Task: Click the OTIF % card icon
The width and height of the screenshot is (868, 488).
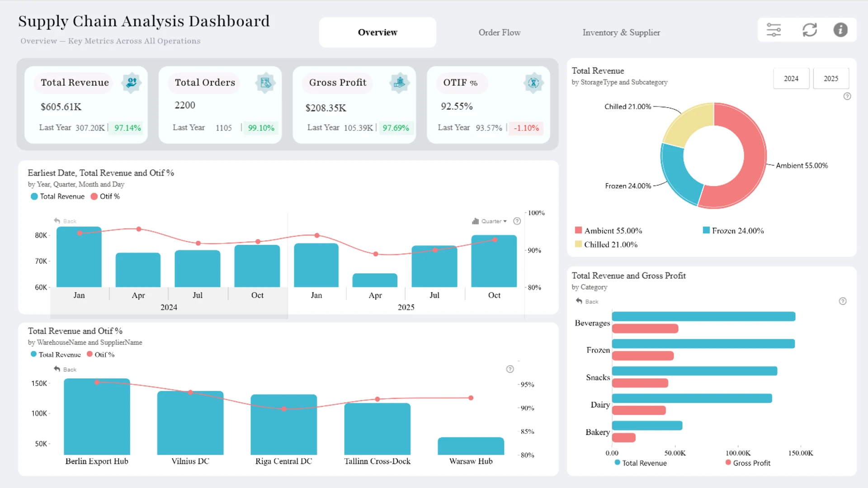Action: pos(533,83)
